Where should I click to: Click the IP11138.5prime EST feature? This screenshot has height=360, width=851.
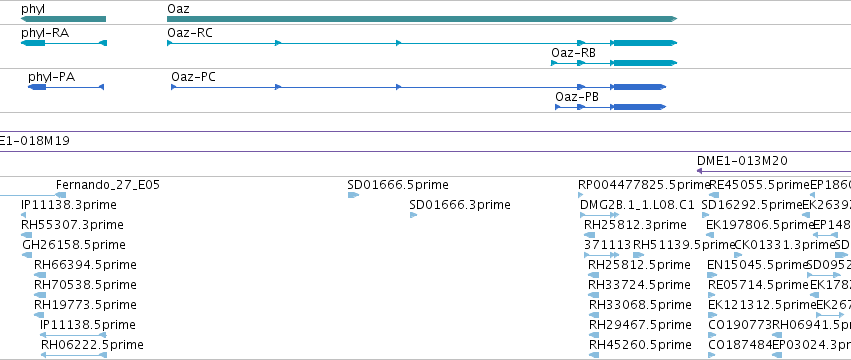(x=73, y=335)
